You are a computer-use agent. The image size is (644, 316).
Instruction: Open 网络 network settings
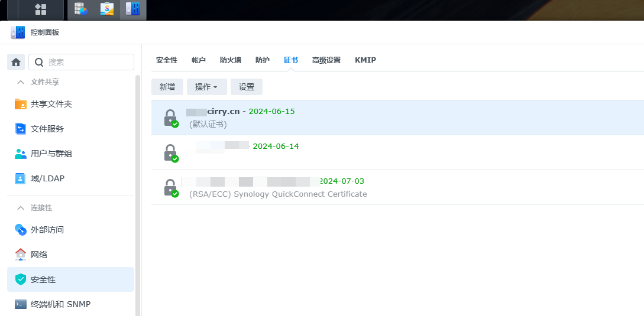tap(39, 255)
